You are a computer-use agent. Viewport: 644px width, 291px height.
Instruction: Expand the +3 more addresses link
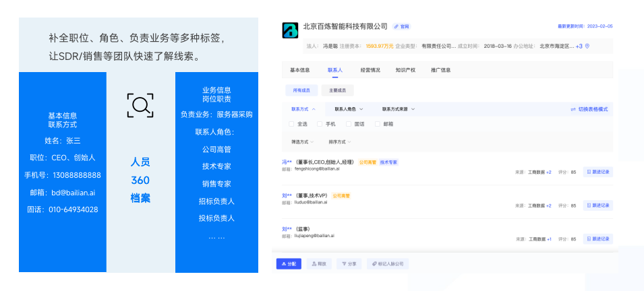(579, 46)
